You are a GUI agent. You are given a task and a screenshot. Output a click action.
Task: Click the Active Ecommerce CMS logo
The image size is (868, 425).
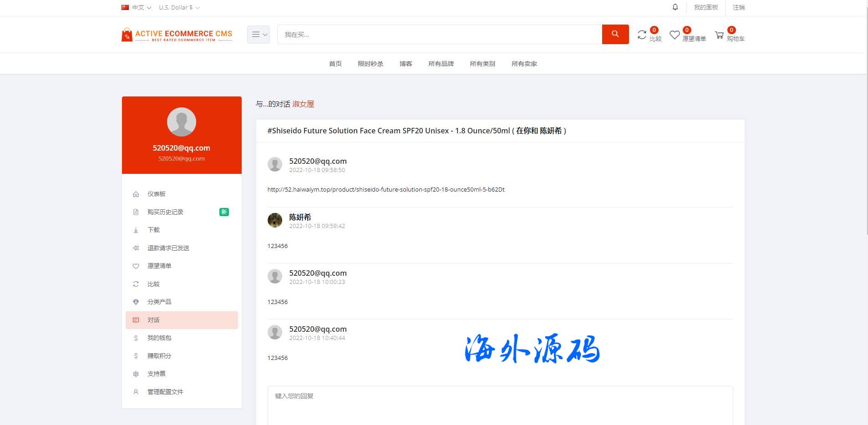pos(177,35)
